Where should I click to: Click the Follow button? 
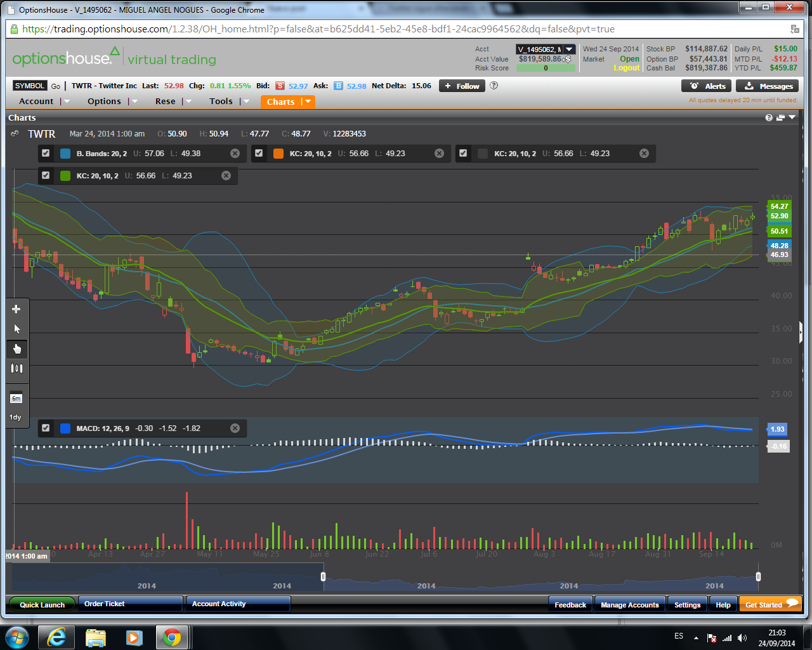coord(462,86)
